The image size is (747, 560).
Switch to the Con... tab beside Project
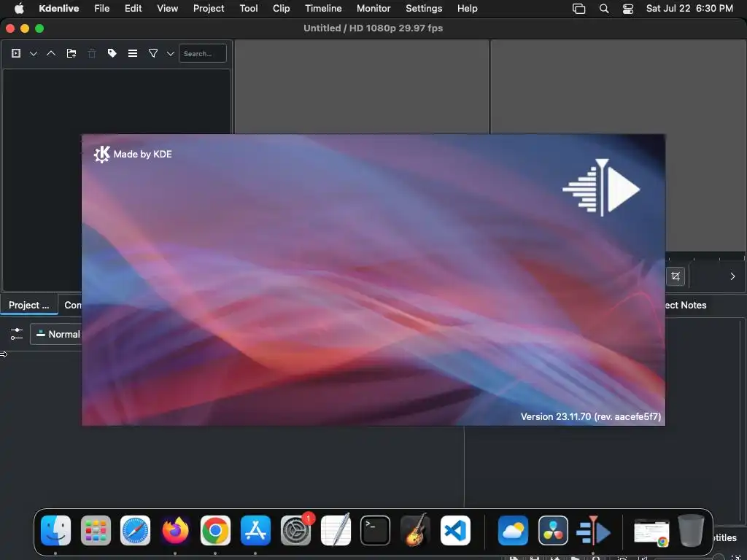coord(72,306)
